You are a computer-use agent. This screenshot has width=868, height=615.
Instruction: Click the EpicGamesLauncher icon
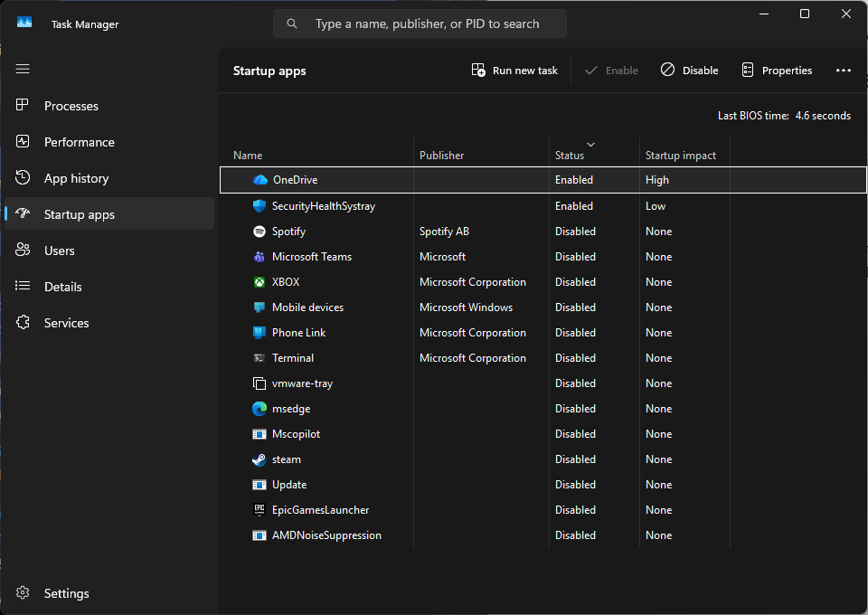coord(259,510)
